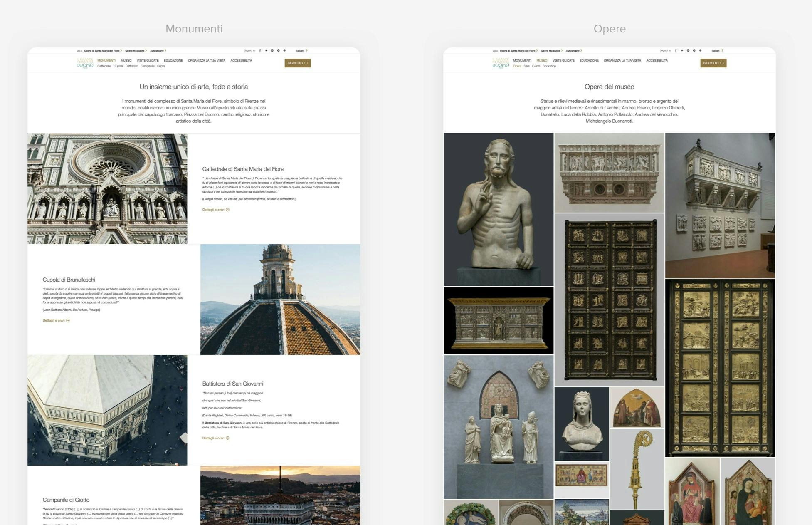Open the gallery room with wall balcony photo
The image size is (812, 525).
pyautogui.click(x=720, y=206)
